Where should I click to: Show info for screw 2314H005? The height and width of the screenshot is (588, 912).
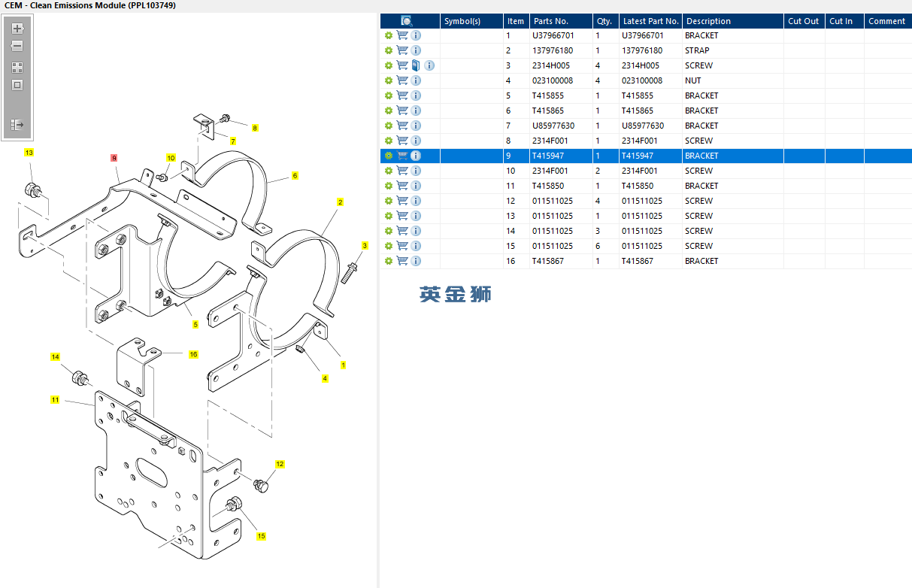(429, 65)
